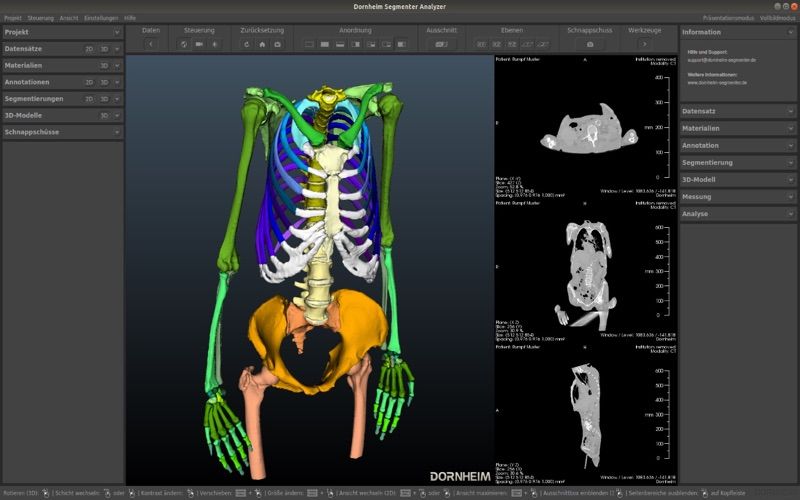800x500 pixels.
Task: Expand the Schnappschüsse panel chevron
Action: (x=117, y=132)
